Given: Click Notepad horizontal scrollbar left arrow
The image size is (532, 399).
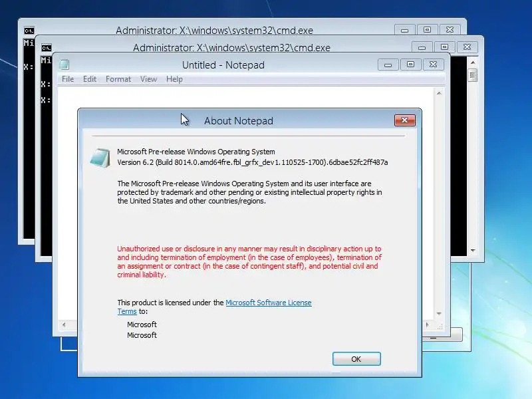Looking at the screenshot, I should click(x=64, y=325).
